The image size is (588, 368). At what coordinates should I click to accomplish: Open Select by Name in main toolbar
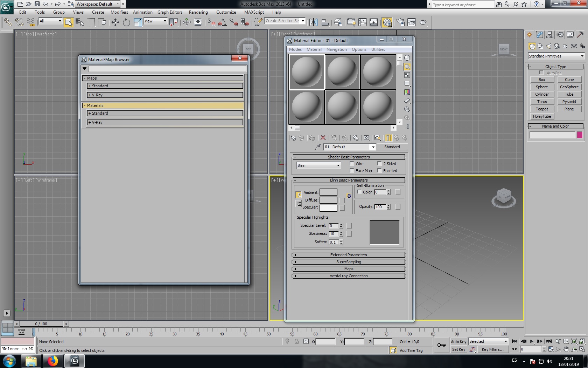pyautogui.click(x=79, y=22)
